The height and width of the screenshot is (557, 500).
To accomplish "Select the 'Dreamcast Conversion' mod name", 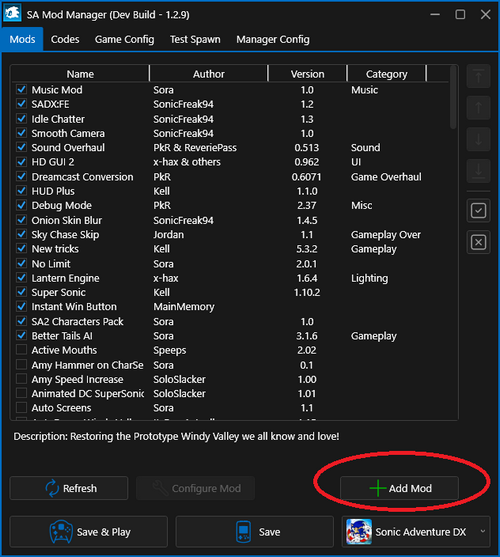I will click(82, 177).
